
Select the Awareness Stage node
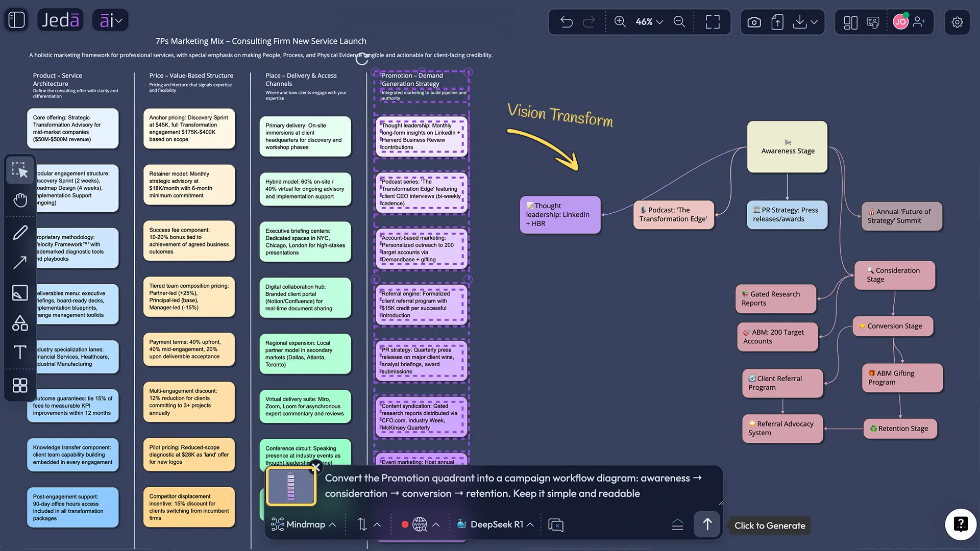tap(787, 146)
